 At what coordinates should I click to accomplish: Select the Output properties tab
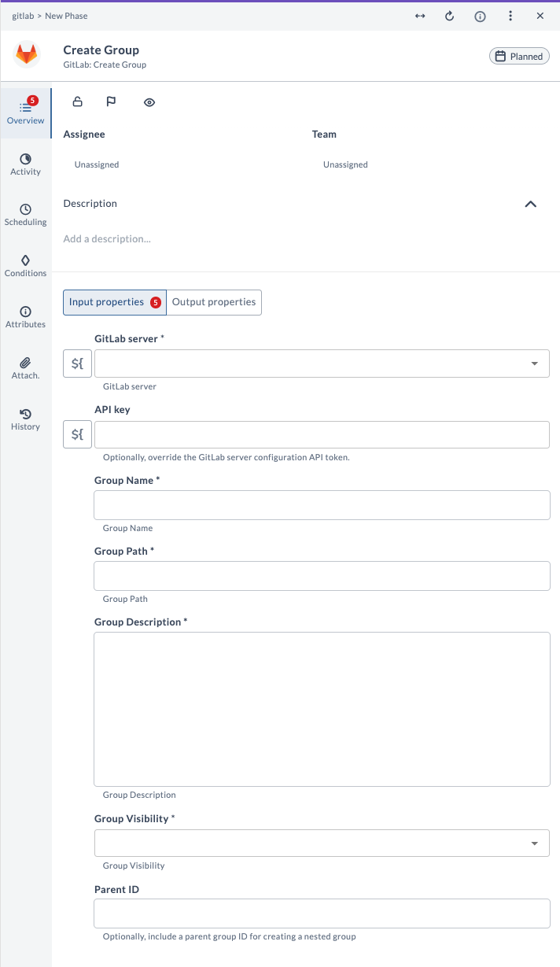pos(214,302)
